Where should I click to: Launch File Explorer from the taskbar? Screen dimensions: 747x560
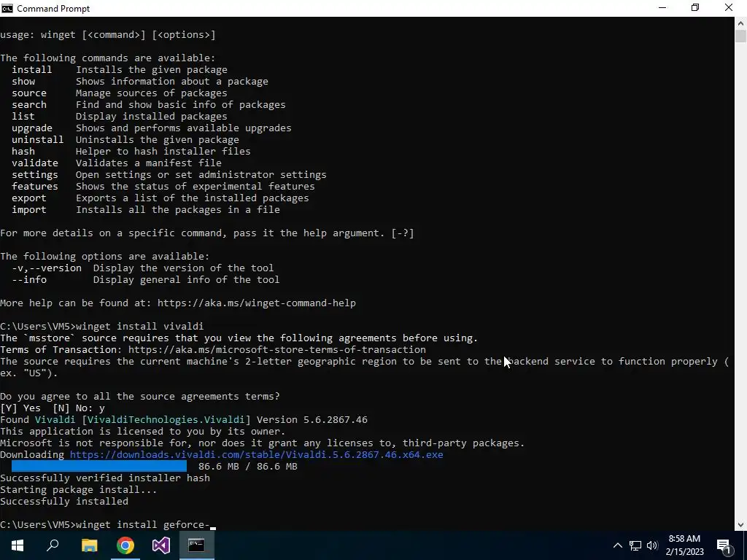click(x=89, y=545)
